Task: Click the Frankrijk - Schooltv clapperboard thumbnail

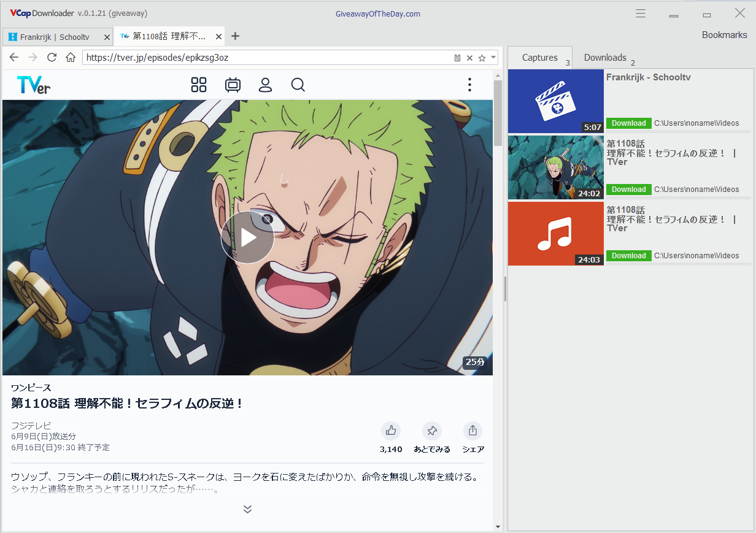Action: (x=556, y=101)
